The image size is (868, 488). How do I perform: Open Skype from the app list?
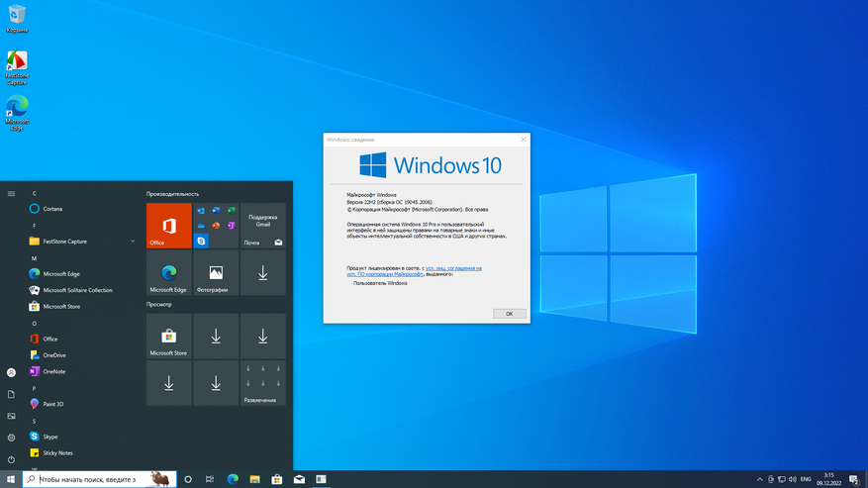82,437
